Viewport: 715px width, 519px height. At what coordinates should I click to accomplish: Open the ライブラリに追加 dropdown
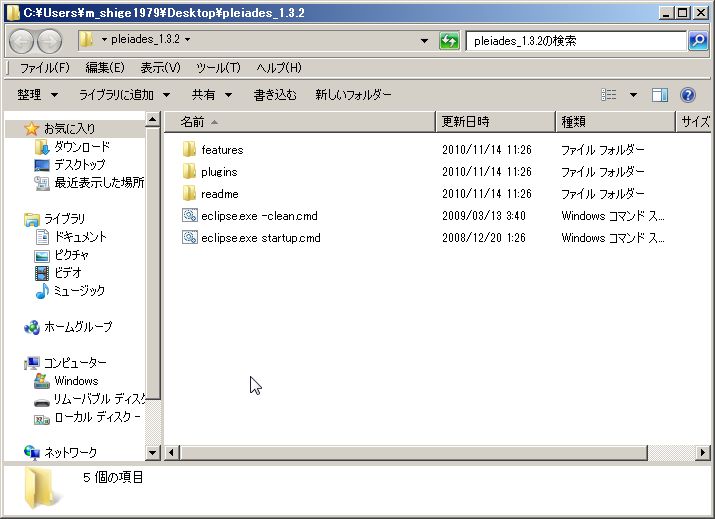[124, 95]
